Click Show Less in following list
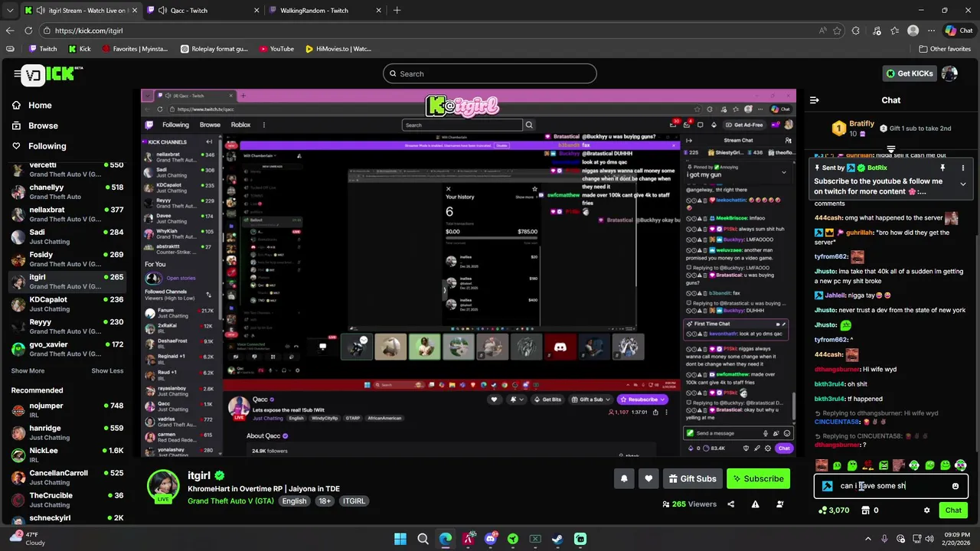980x551 pixels. click(x=107, y=371)
